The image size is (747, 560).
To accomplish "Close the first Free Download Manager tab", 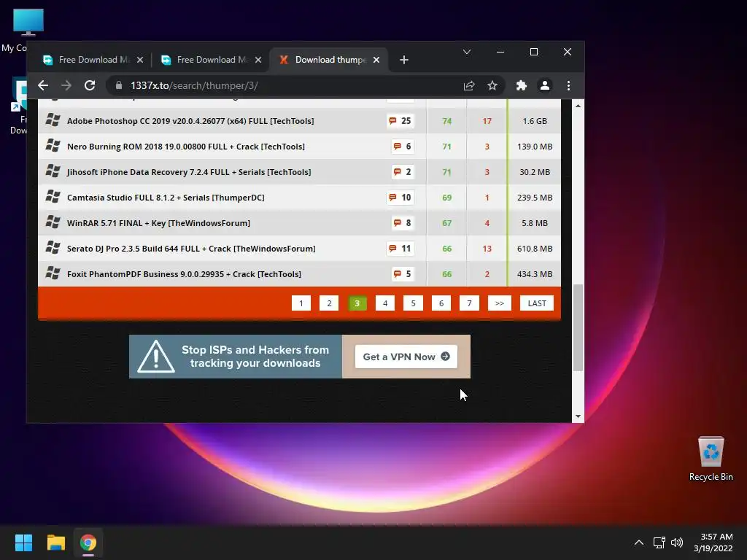I will tap(140, 60).
